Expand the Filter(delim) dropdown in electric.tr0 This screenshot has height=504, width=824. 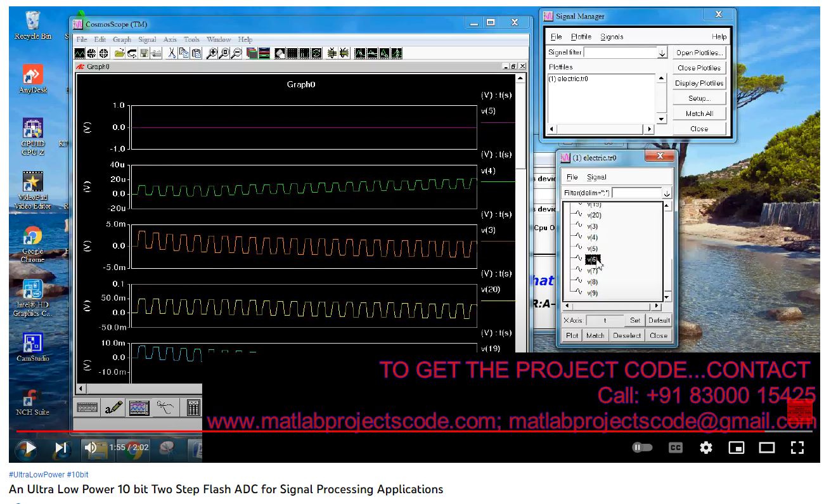[x=667, y=193]
